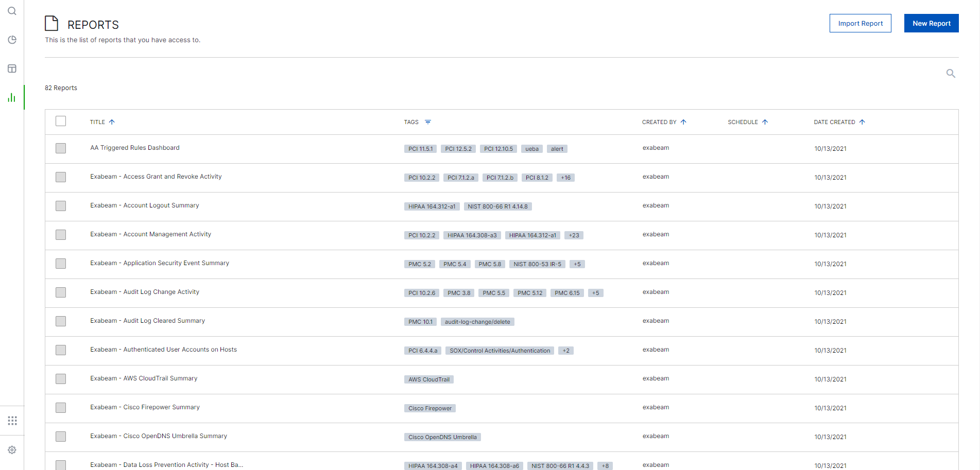
Task: Click the PMC 6.15 tag
Action: (x=567, y=293)
